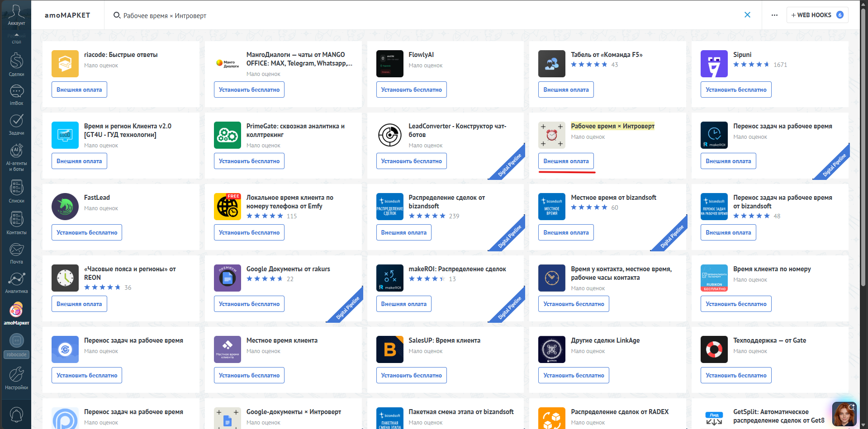Open the Рабочее время × Интроверт alarm icon
Screen dimensions: 868x429
[551, 135]
